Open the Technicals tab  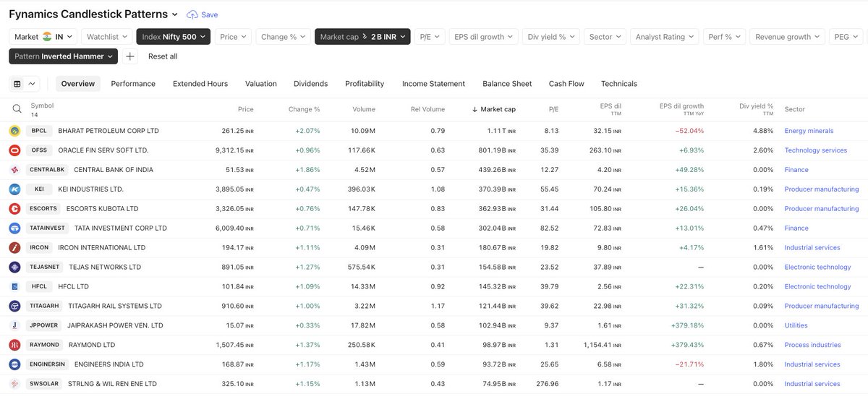pos(619,84)
